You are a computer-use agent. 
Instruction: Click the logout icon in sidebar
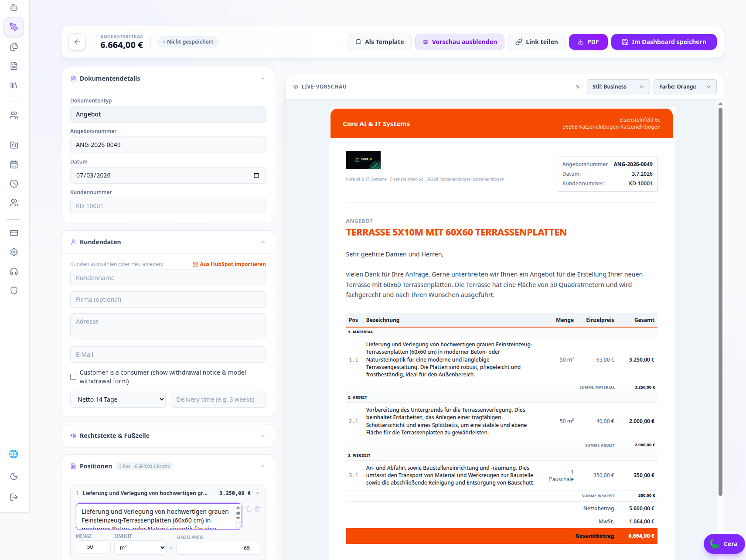click(x=14, y=497)
